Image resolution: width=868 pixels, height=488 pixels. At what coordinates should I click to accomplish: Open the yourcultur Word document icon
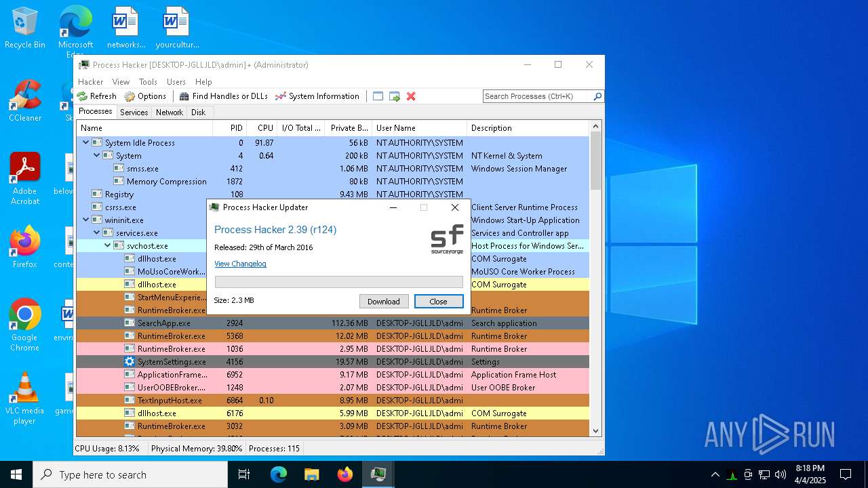177,27
